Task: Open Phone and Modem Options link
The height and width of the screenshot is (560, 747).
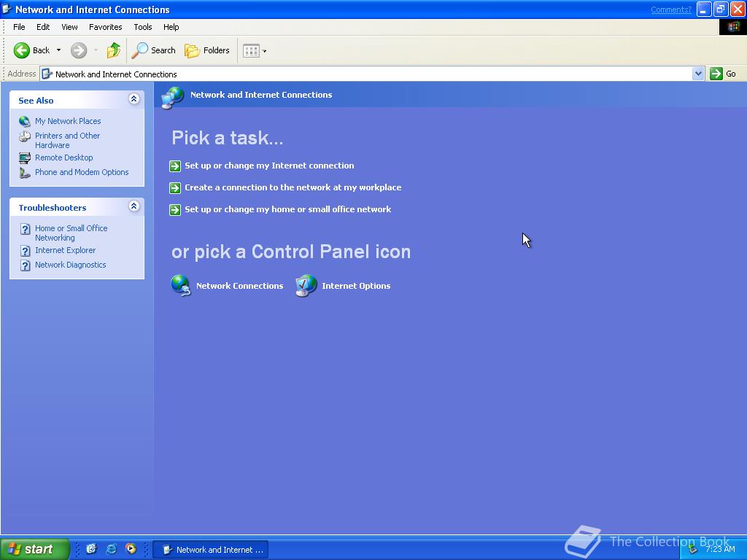Action: pyautogui.click(x=82, y=172)
